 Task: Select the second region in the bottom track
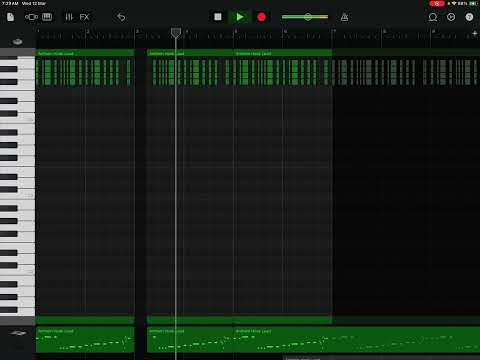coord(190,340)
